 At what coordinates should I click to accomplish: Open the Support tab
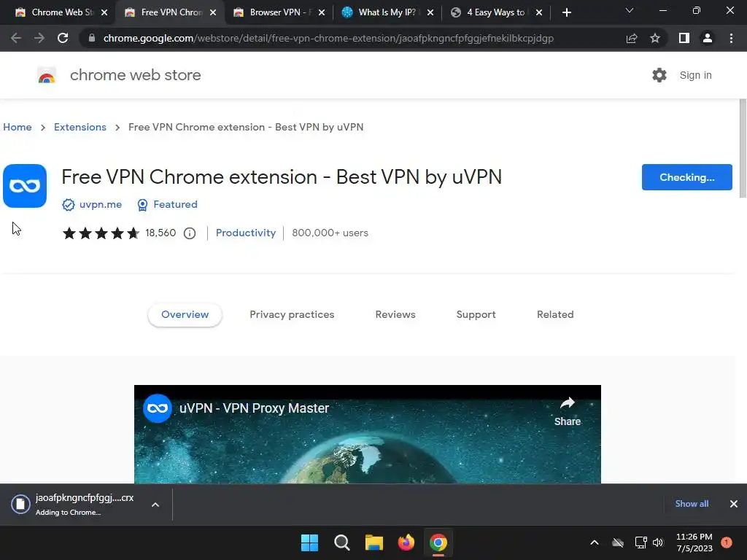pyautogui.click(x=476, y=315)
